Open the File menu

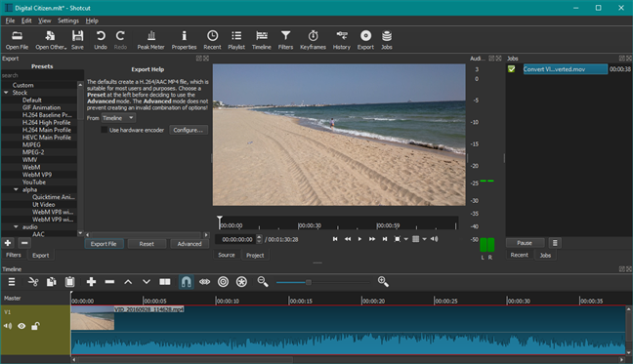[10, 20]
